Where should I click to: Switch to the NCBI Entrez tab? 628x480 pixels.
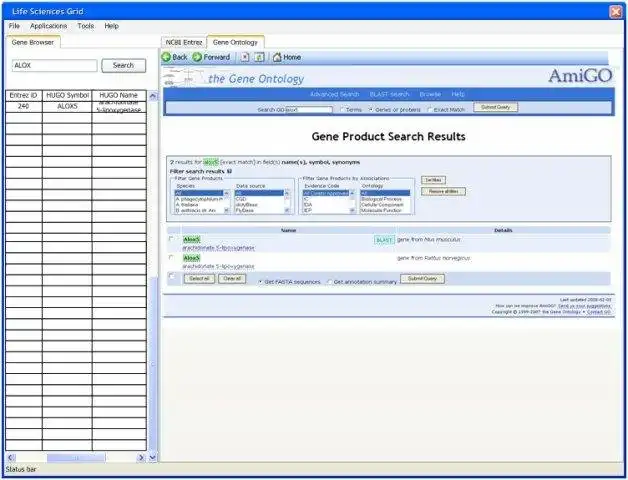pyautogui.click(x=184, y=42)
